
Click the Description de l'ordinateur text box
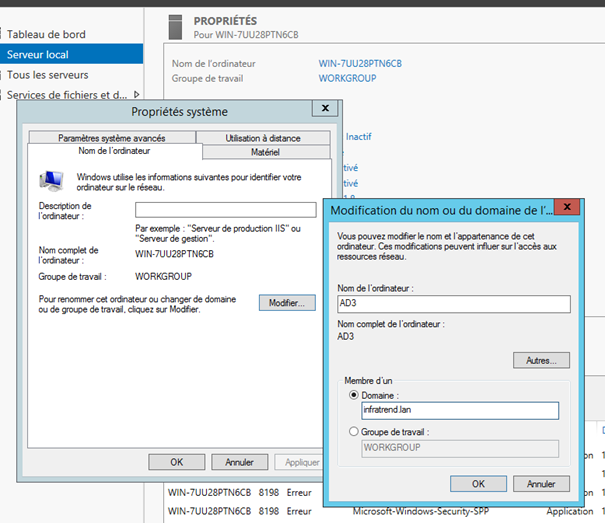pos(225,209)
